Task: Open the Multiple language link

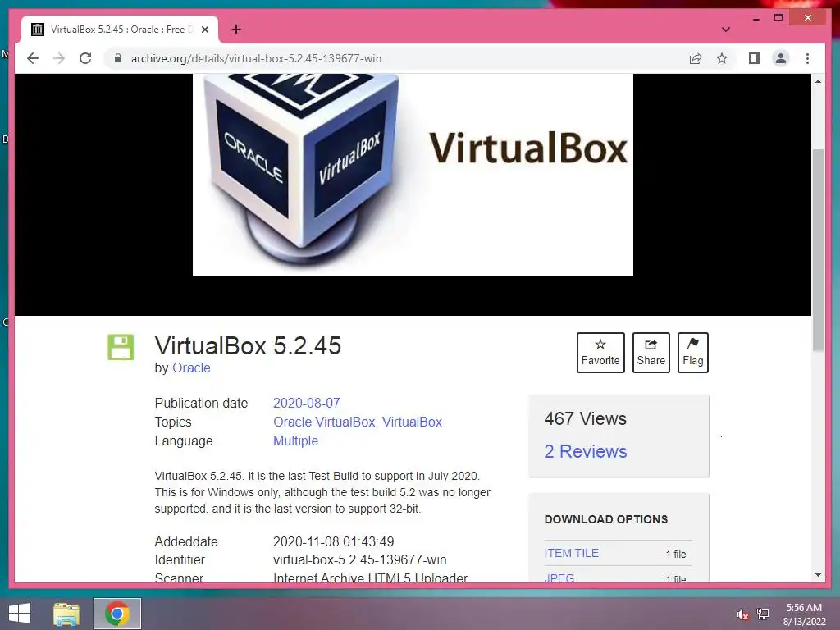Action: (295, 441)
